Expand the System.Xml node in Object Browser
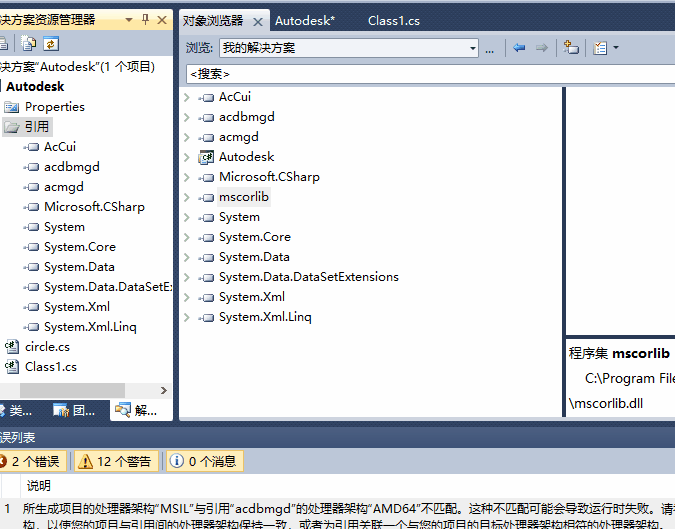Image resolution: width=675 pixels, height=529 pixels. click(x=187, y=297)
